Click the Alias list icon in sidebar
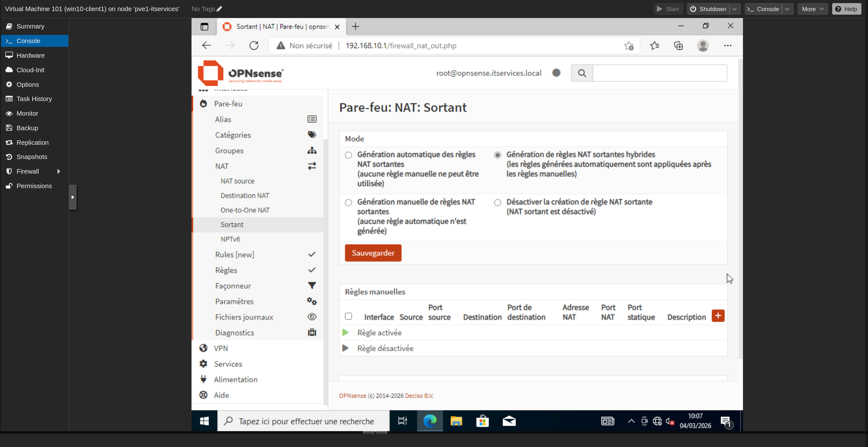 click(x=312, y=119)
